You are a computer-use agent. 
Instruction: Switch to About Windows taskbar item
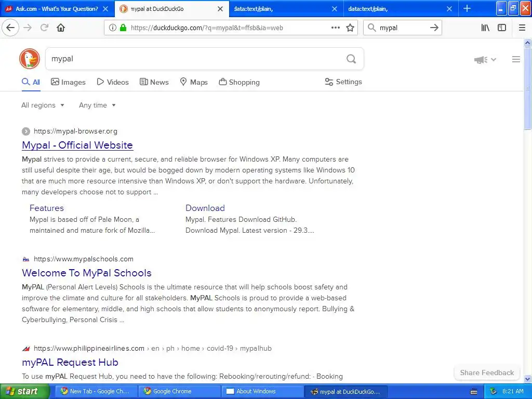(x=263, y=392)
